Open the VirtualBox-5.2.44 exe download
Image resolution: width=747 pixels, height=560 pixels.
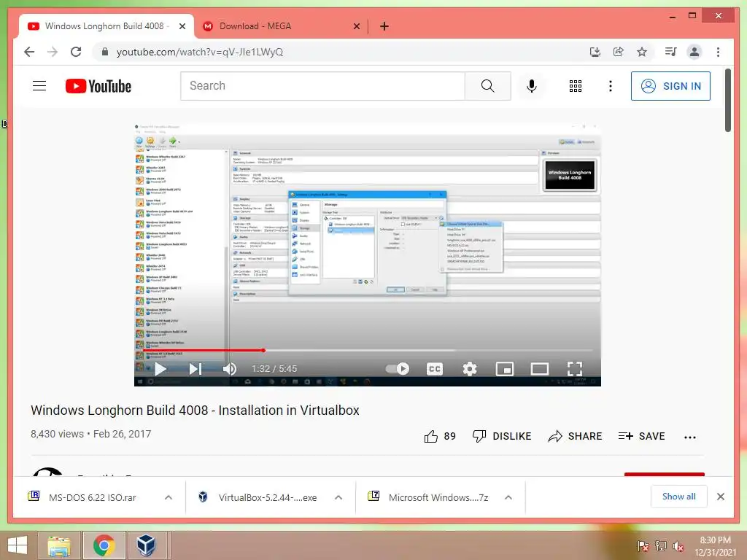(258, 497)
